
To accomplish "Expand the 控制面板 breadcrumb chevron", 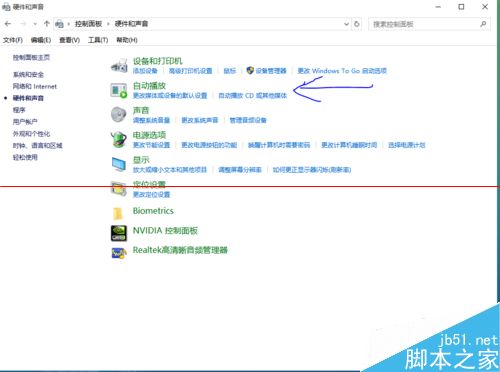I will tap(108, 24).
